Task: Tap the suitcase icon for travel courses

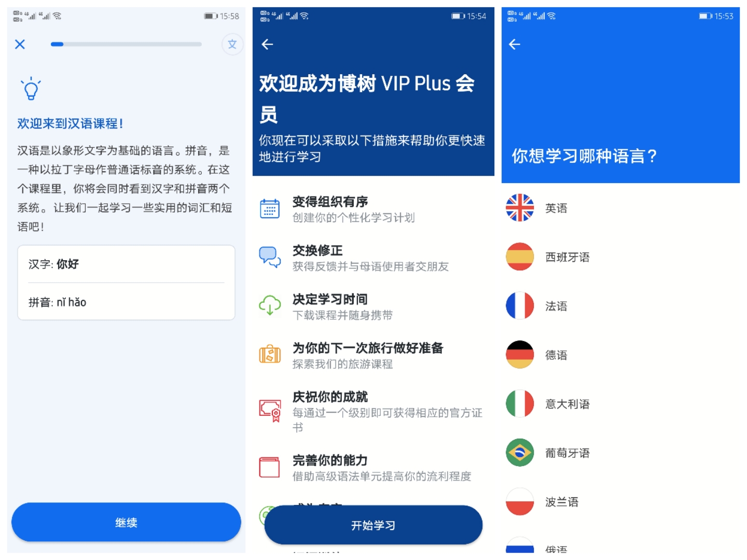Action: (x=270, y=355)
